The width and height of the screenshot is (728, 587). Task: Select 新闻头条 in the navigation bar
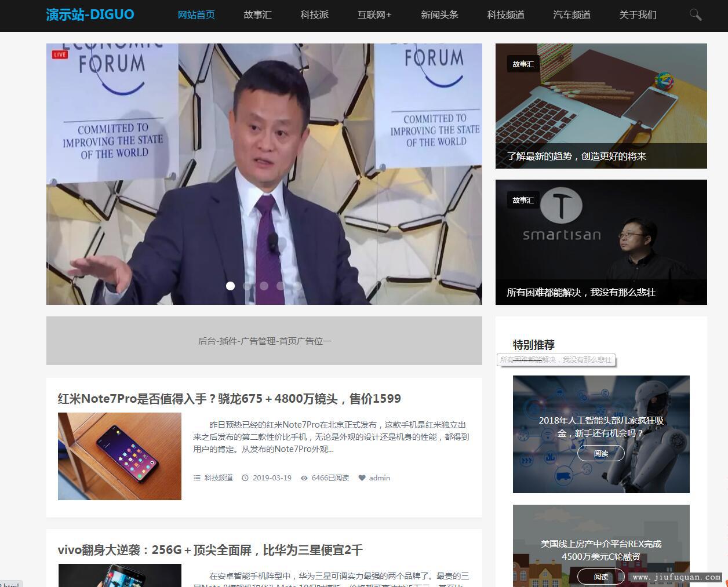point(439,14)
